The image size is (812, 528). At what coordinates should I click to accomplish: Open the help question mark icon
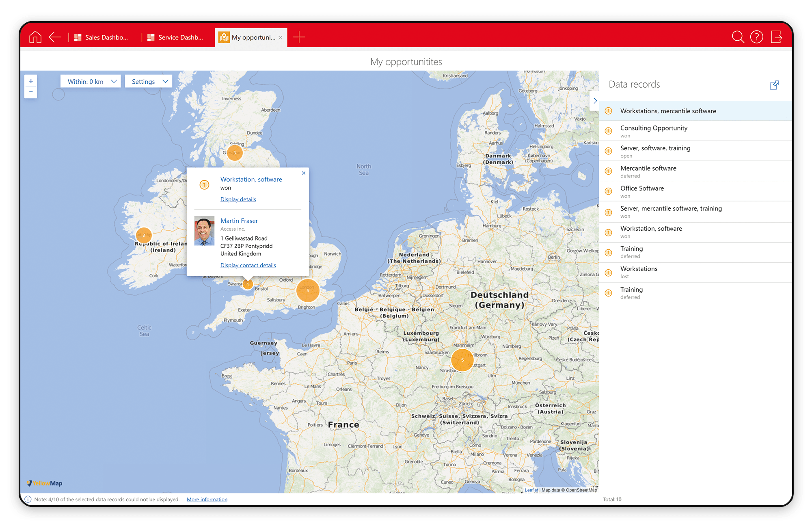coord(757,37)
